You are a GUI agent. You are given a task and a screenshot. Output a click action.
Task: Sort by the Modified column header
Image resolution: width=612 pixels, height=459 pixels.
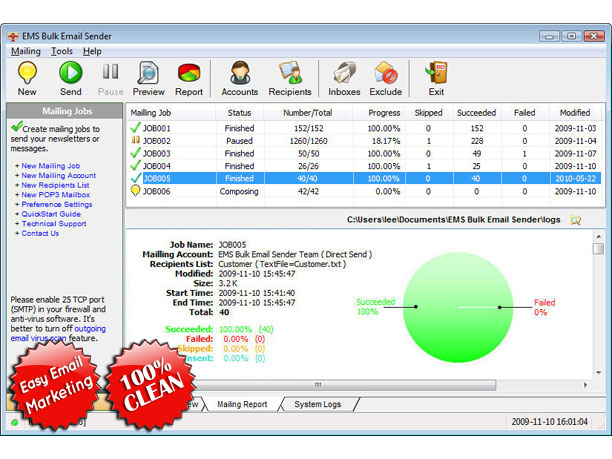point(575,113)
